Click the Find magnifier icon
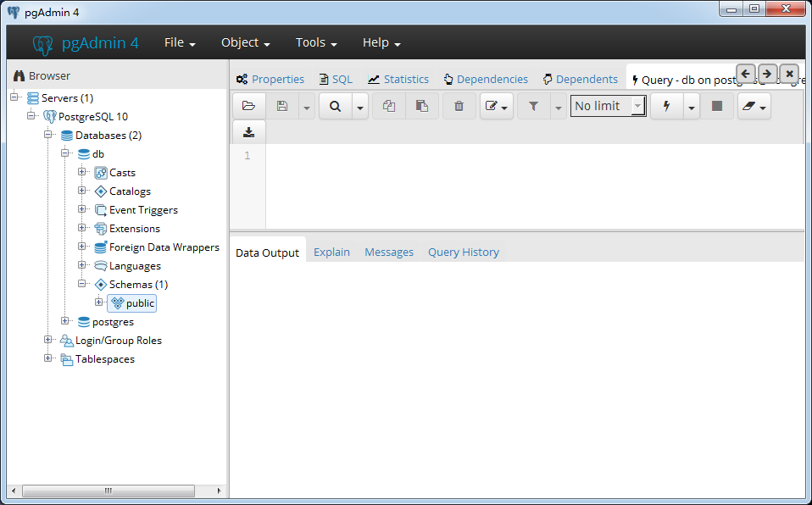 335,106
